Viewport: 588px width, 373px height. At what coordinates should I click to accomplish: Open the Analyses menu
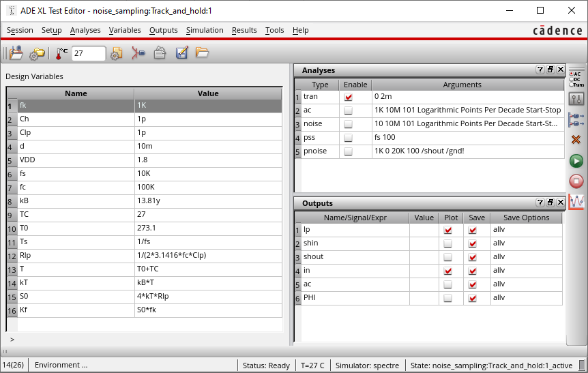(85, 30)
